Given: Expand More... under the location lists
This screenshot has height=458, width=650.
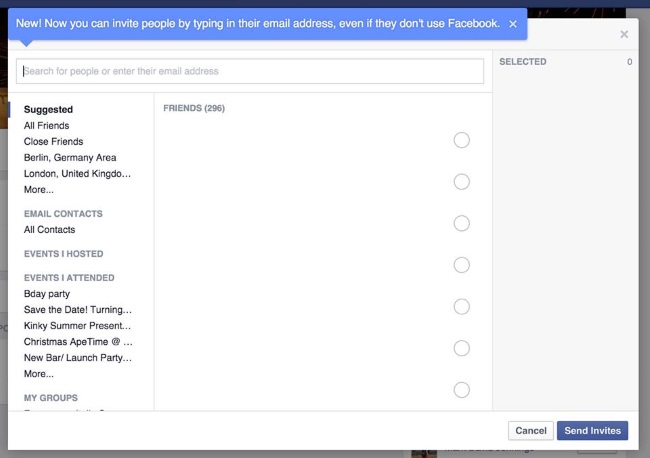Looking at the screenshot, I should coord(39,190).
